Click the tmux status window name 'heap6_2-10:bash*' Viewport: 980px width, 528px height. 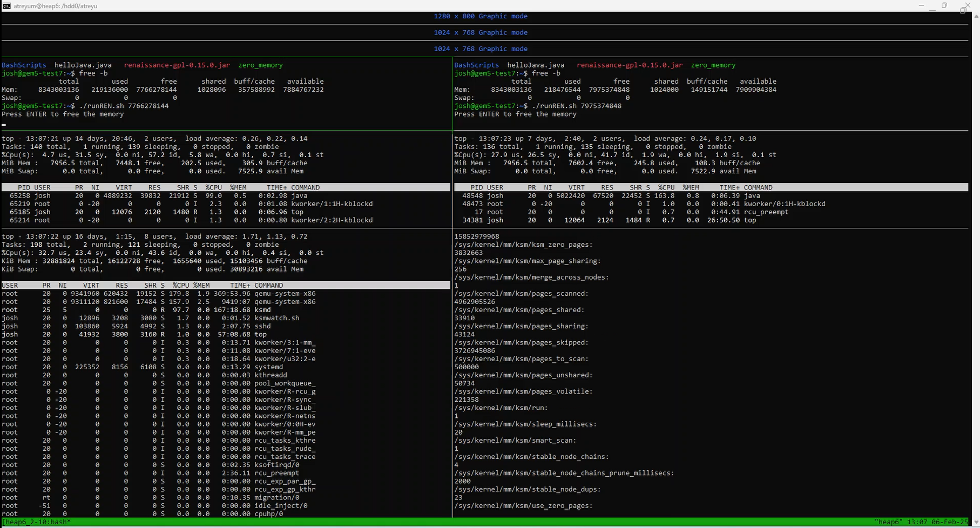click(36, 522)
